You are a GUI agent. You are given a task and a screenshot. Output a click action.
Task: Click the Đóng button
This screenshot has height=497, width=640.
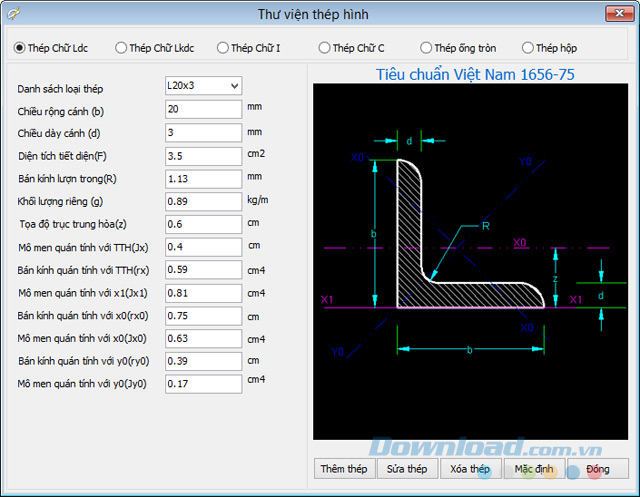(x=597, y=469)
